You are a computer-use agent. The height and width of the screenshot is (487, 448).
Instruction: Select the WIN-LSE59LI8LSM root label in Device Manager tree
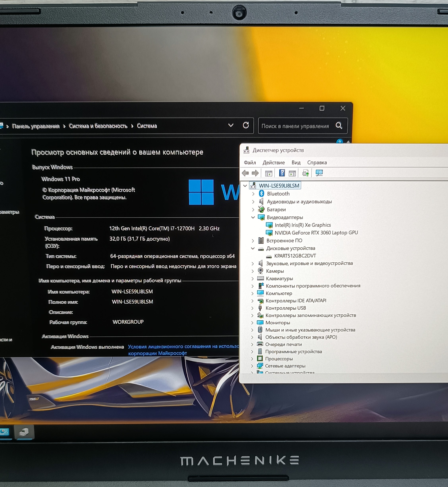[279, 186]
